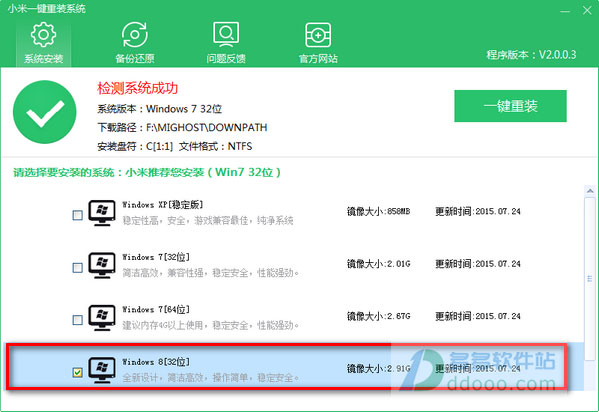Click the 系统版本 Windows 7 32位 text
The image size is (599, 412).
coord(159,109)
